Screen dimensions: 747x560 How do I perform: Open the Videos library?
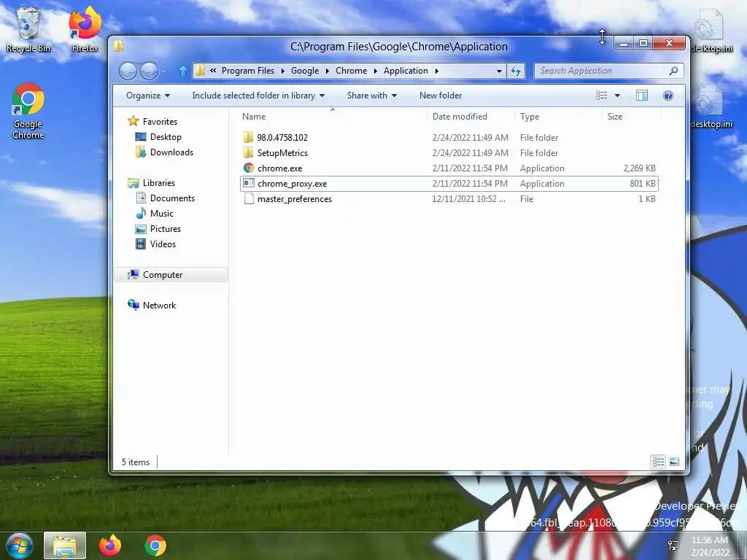(163, 244)
